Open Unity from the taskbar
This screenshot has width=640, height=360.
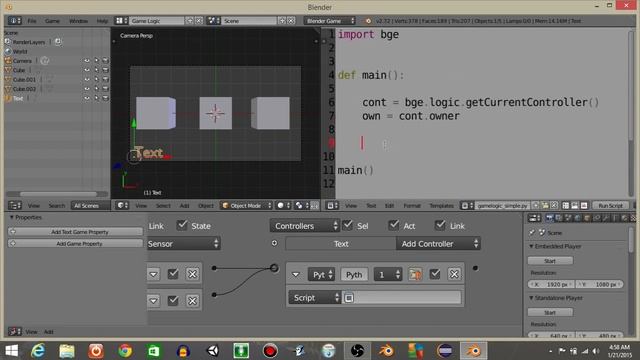tap(213, 351)
